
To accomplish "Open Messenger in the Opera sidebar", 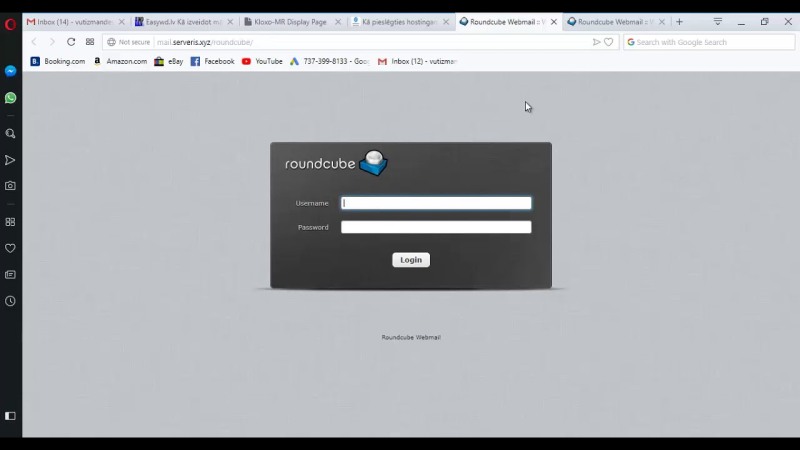I will 10,71.
